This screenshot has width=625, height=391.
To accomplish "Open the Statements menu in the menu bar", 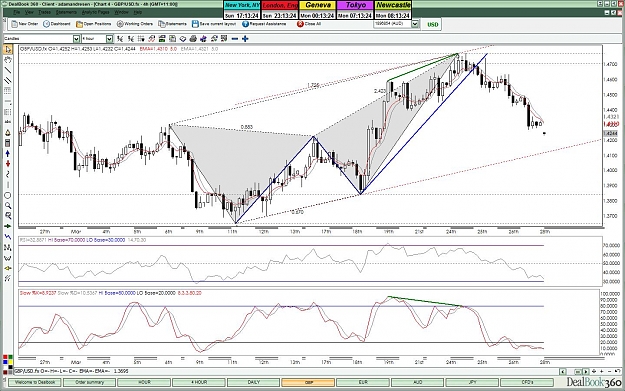I will pos(66,12).
